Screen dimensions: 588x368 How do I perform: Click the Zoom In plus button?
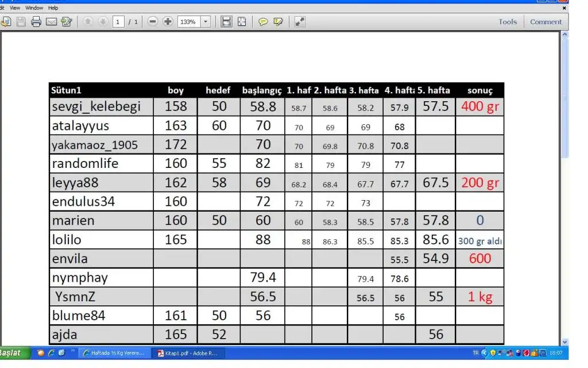pos(168,22)
